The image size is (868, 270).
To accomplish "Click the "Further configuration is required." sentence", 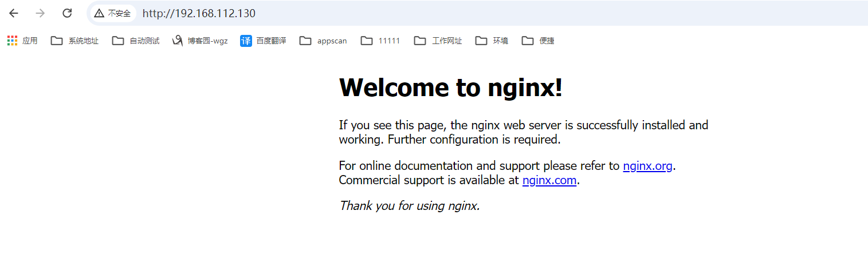I will [x=474, y=140].
